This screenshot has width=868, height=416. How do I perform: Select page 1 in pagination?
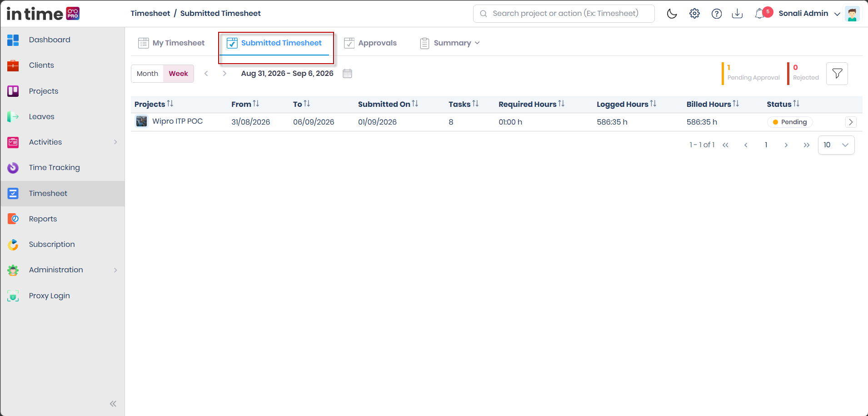pyautogui.click(x=766, y=145)
